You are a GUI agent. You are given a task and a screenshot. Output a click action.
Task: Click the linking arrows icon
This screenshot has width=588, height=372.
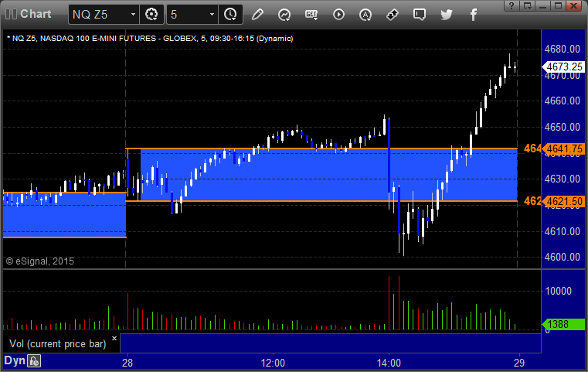coord(393,15)
